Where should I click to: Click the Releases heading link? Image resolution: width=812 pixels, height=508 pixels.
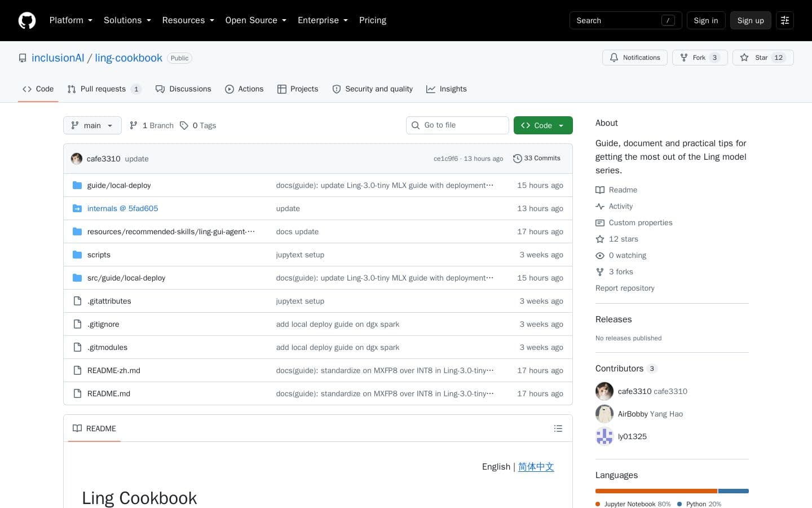[x=614, y=319]
